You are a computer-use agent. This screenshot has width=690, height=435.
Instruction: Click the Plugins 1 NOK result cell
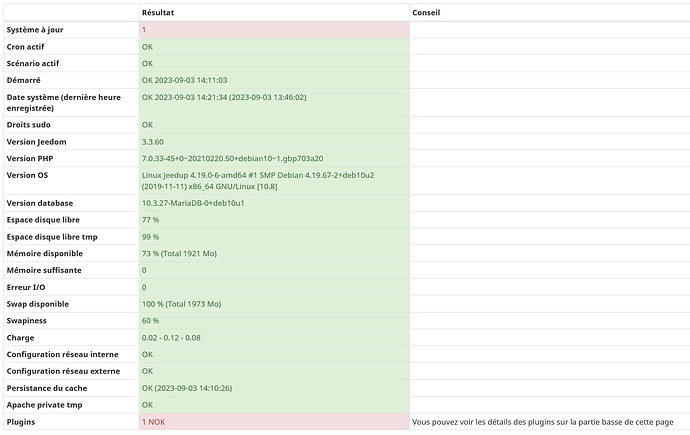(x=153, y=422)
